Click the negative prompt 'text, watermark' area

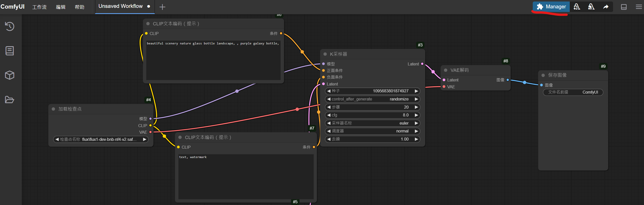(246, 177)
